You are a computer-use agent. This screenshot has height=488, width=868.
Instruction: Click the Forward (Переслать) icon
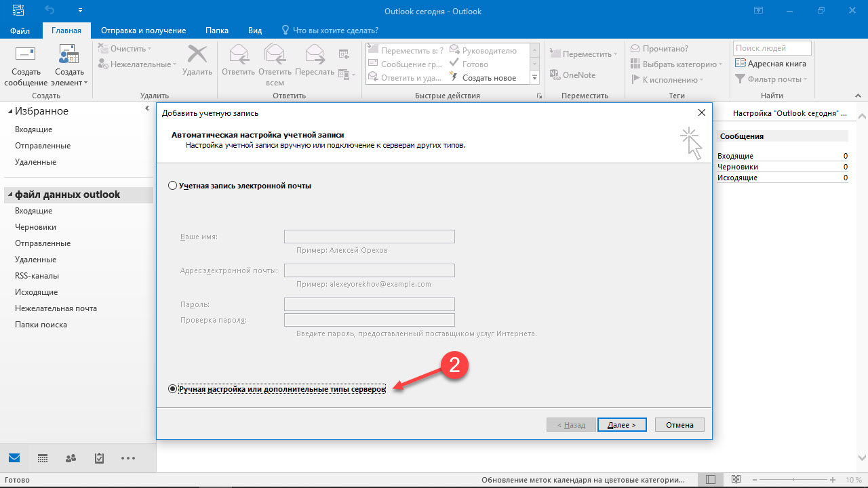[x=315, y=54]
